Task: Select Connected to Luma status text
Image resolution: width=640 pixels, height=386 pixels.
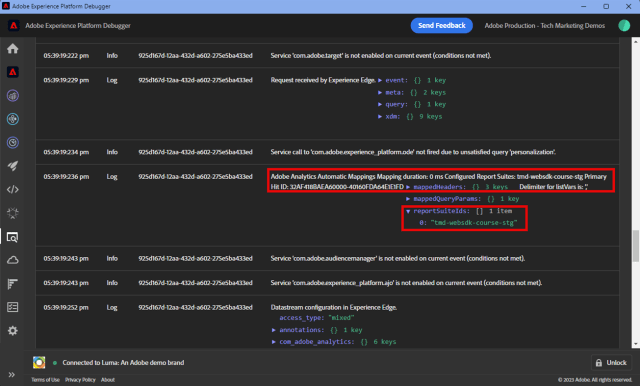Action: click(x=123, y=362)
